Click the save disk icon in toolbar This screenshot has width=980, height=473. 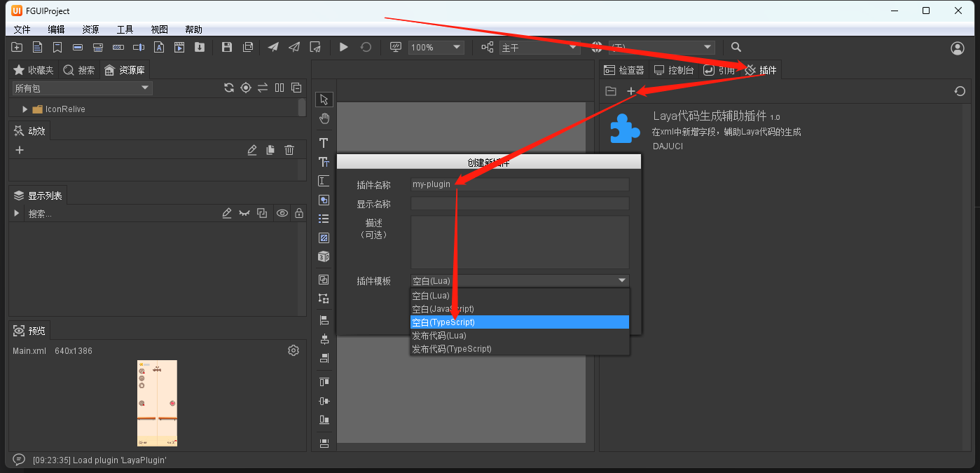[226, 47]
